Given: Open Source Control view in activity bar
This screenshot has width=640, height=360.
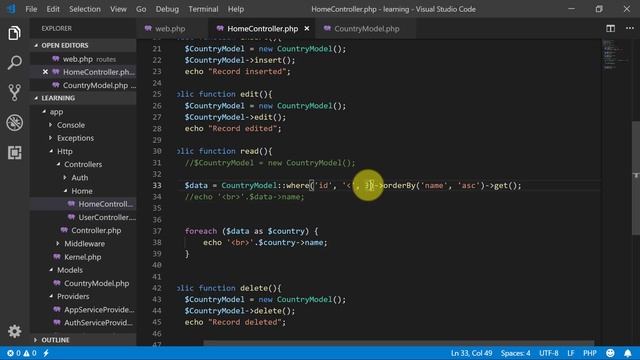Looking at the screenshot, I should pos(14,93).
